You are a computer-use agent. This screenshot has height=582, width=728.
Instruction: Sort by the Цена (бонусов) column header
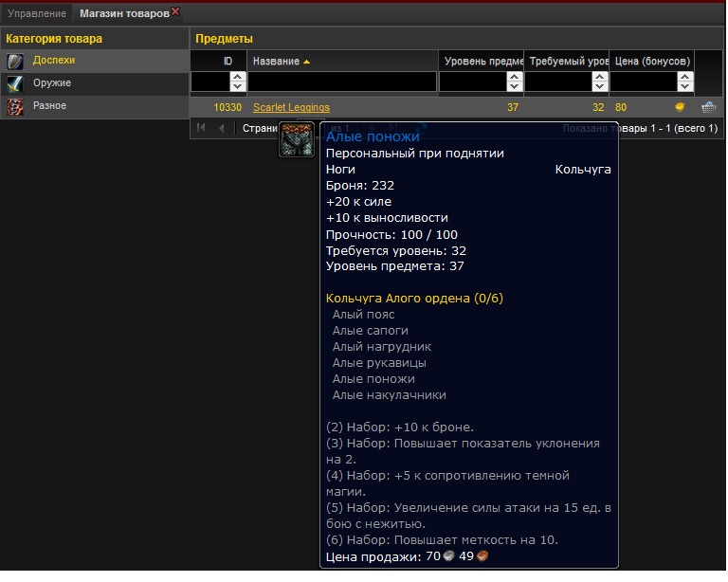(x=652, y=61)
